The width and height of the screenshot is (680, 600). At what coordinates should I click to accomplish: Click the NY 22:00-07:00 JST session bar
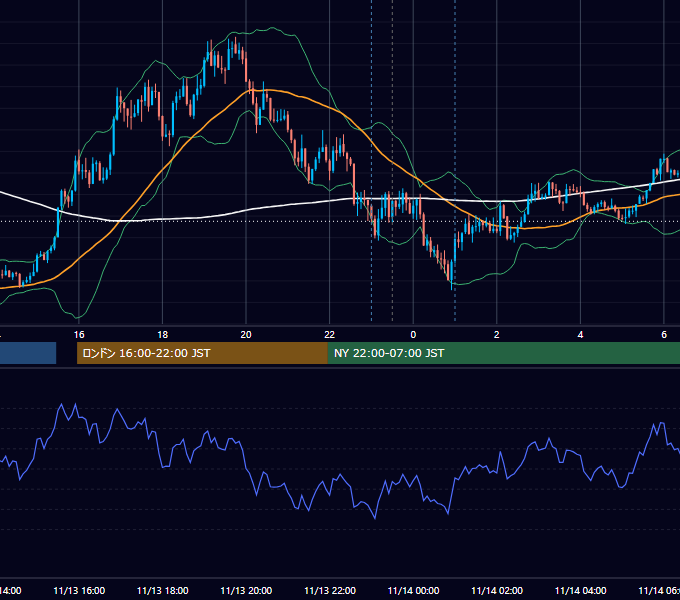[503, 353]
